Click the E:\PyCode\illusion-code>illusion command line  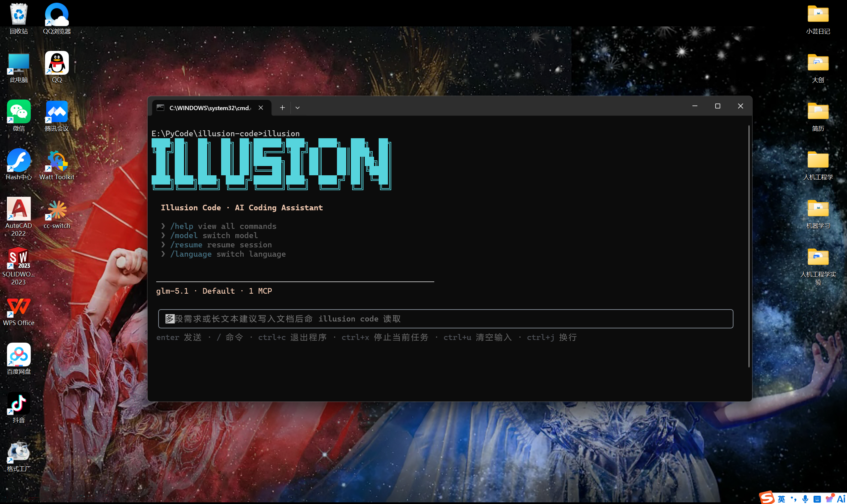226,134
